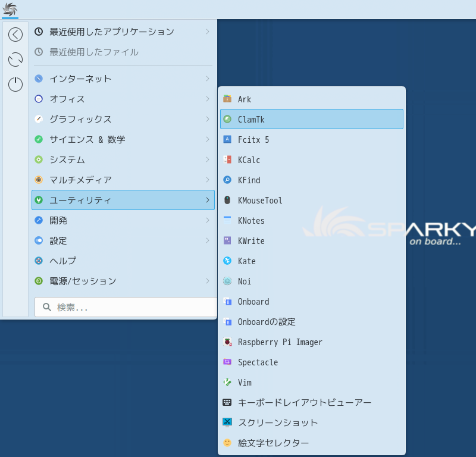Open the オフィス category
476x457 pixels.
[x=123, y=99]
